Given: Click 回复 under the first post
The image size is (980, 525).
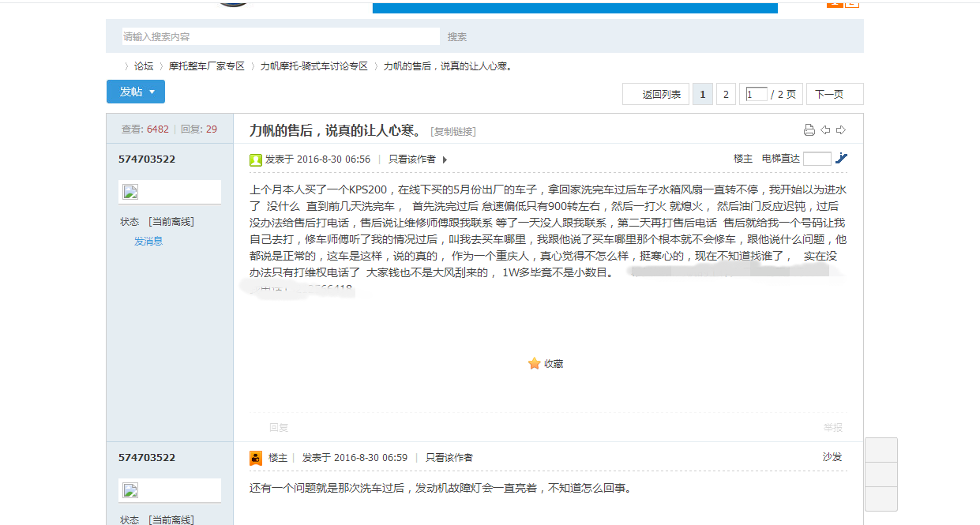Looking at the screenshot, I should [x=279, y=427].
